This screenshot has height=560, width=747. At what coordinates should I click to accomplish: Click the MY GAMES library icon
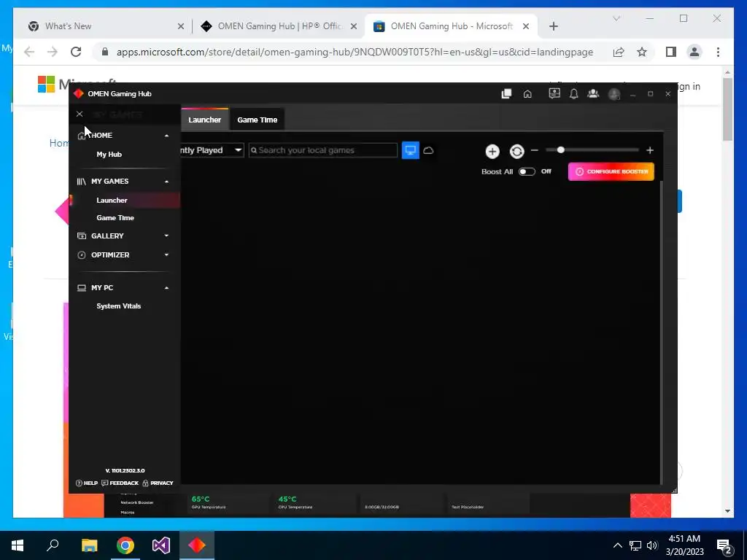coord(82,182)
